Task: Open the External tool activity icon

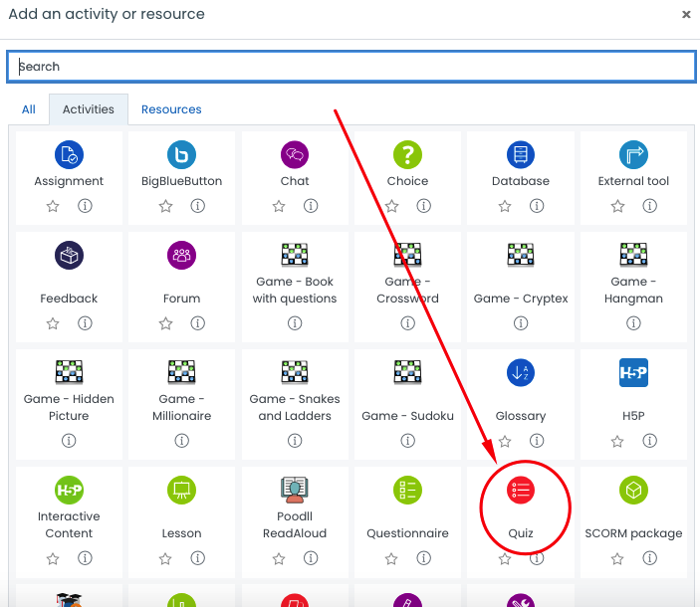Action: pos(633,155)
